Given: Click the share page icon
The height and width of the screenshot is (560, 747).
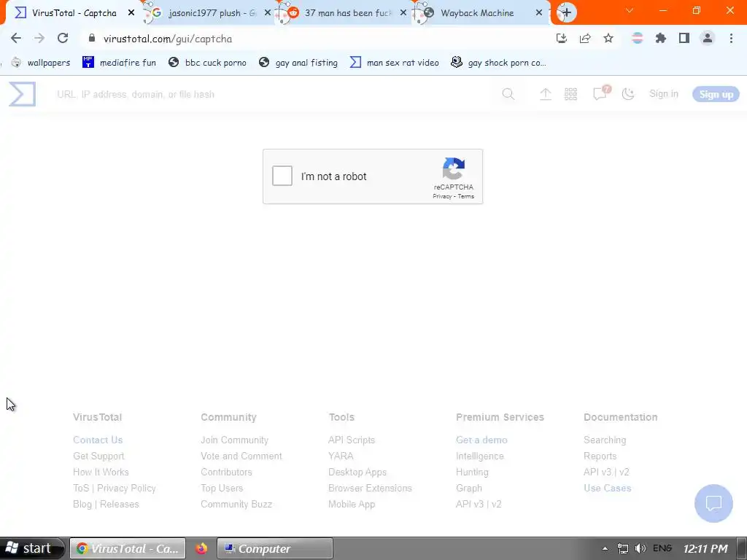Looking at the screenshot, I should click(x=585, y=39).
